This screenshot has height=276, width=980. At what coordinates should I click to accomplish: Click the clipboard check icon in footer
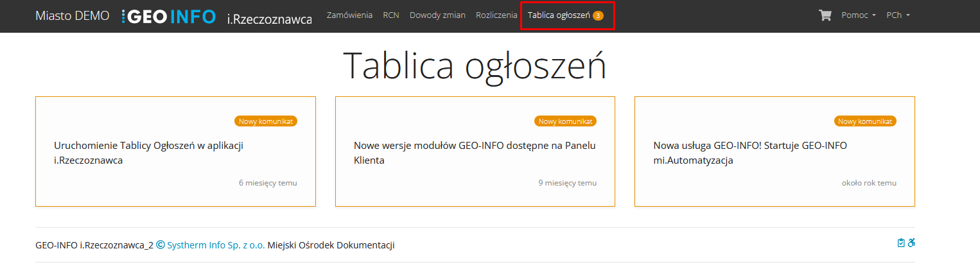(901, 243)
